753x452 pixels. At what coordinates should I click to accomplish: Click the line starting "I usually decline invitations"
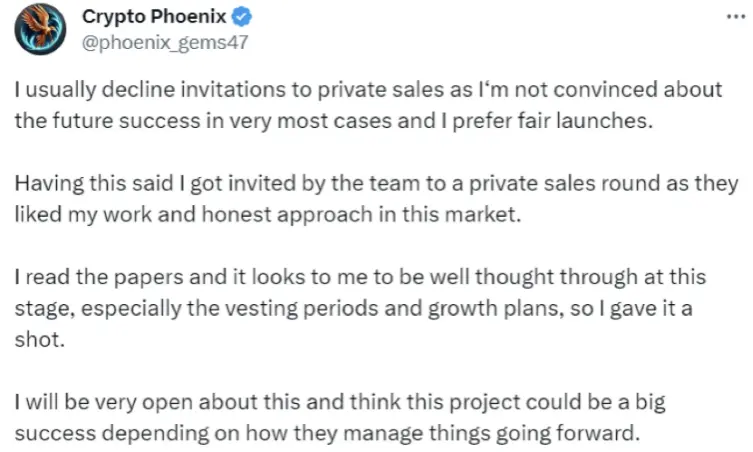[368, 90]
